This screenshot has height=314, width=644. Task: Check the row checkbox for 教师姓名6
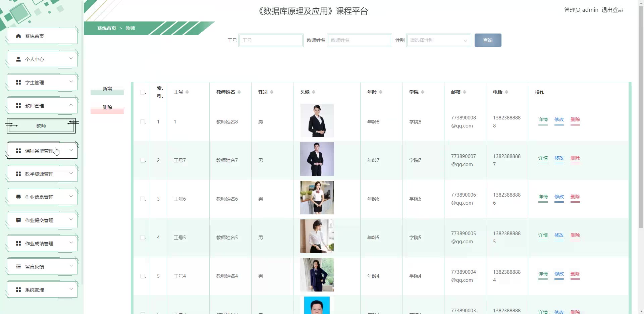click(143, 199)
